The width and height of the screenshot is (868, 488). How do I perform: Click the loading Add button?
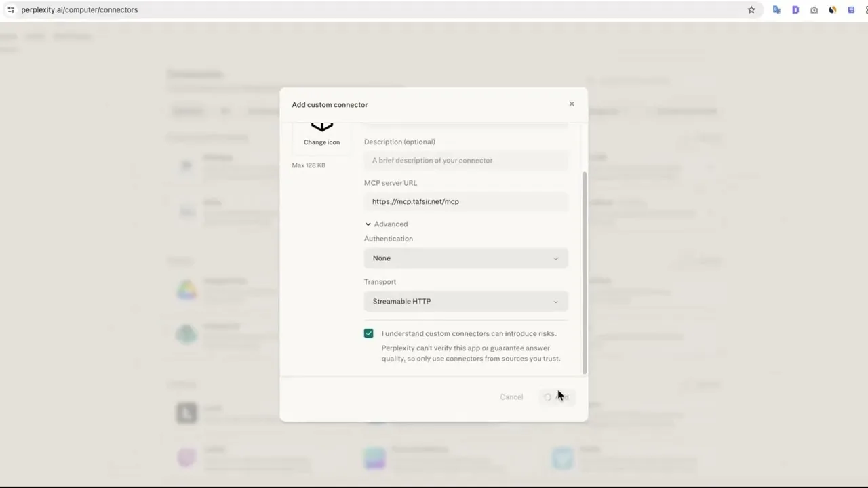[556, 397]
